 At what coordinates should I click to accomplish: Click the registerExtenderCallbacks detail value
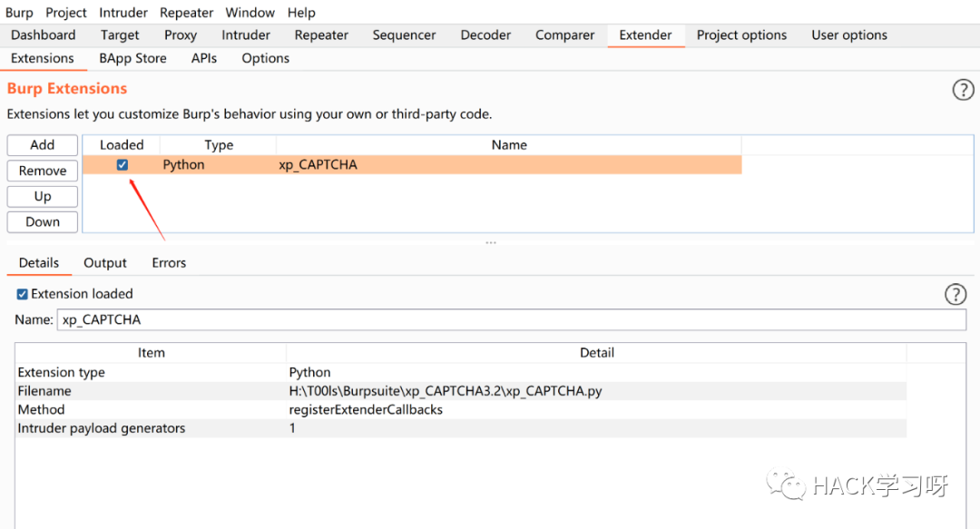coord(366,409)
